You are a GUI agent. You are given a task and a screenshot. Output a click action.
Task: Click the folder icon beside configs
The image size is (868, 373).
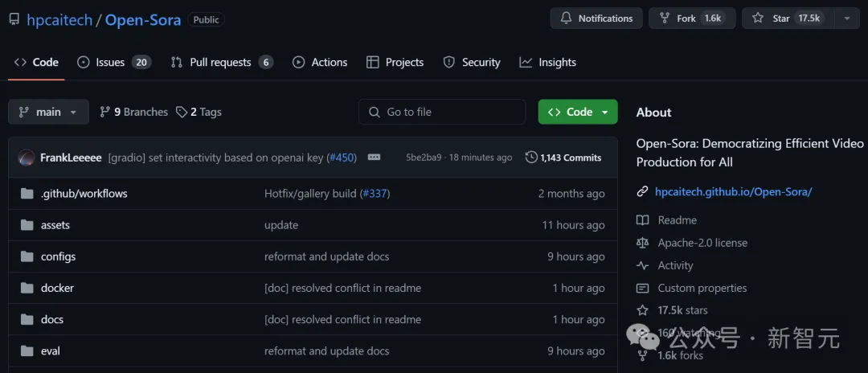pos(27,256)
